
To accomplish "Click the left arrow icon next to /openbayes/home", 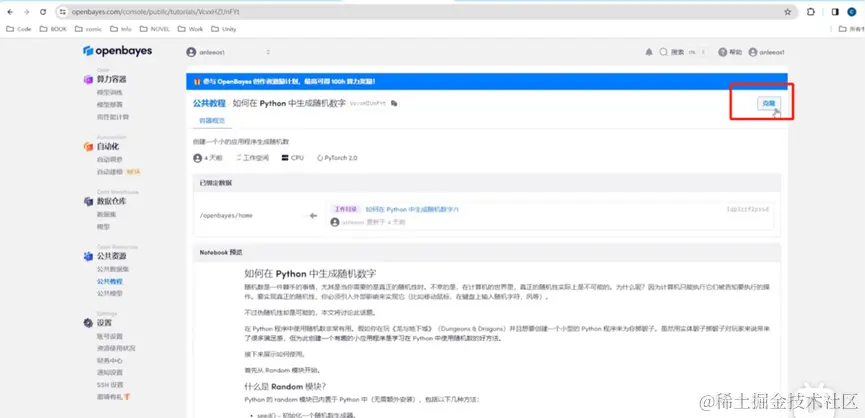I will pyautogui.click(x=313, y=216).
